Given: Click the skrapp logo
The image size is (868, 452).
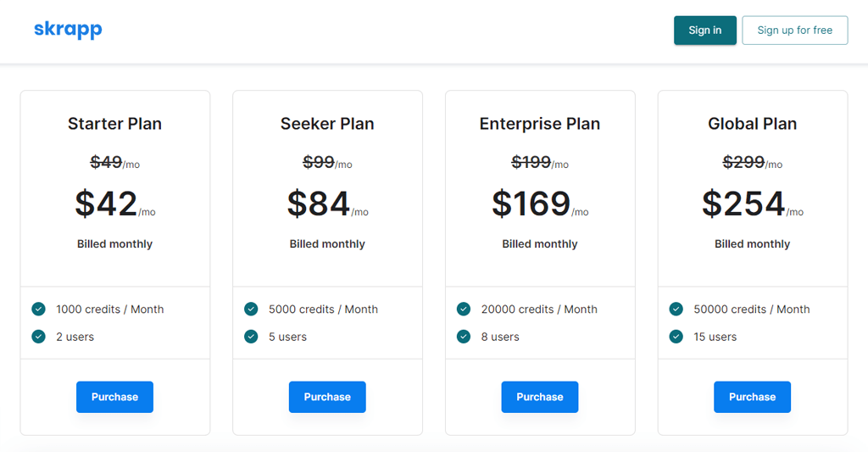Looking at the screenshot, I should click(x=68, y=30).
